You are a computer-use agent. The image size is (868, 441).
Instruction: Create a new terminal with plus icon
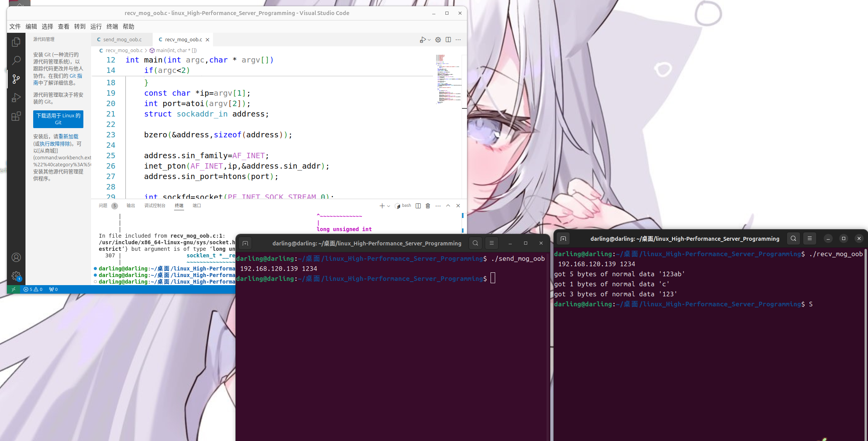(x=382, y=206)
